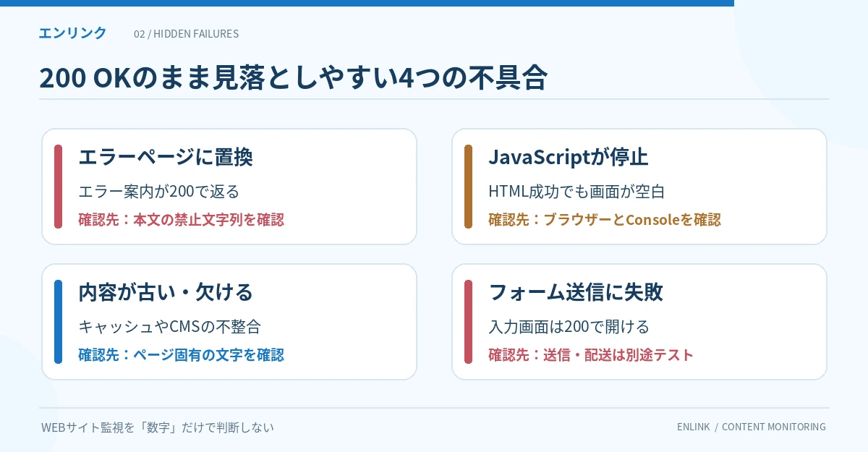Click the text HTML成功でも画面が空白

tap(576, 192)
